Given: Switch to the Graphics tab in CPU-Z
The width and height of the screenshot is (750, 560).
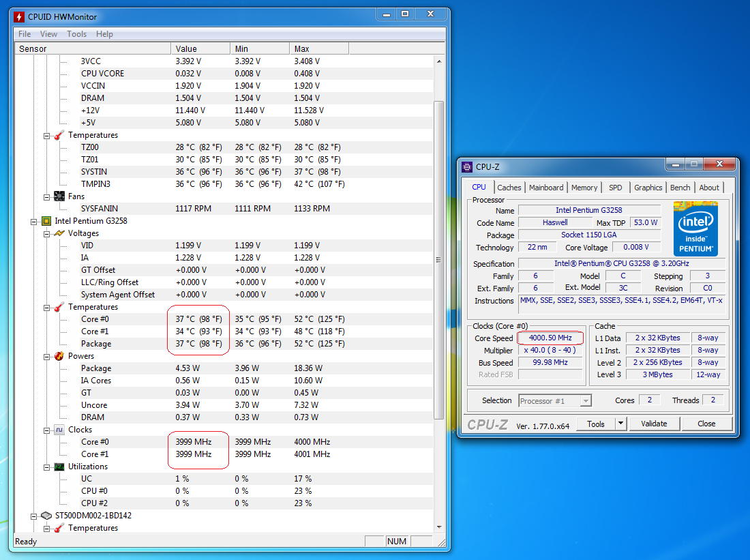Looking at the screenshot, I should coord(648,188).
